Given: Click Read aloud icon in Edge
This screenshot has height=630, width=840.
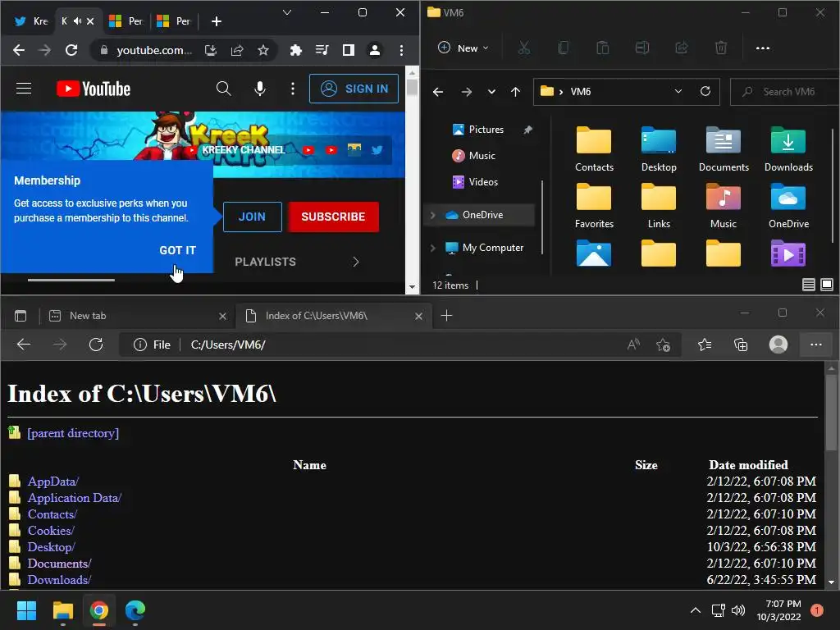Looking at the screenshot, I should pyautogui.click(x=633, y=345).
